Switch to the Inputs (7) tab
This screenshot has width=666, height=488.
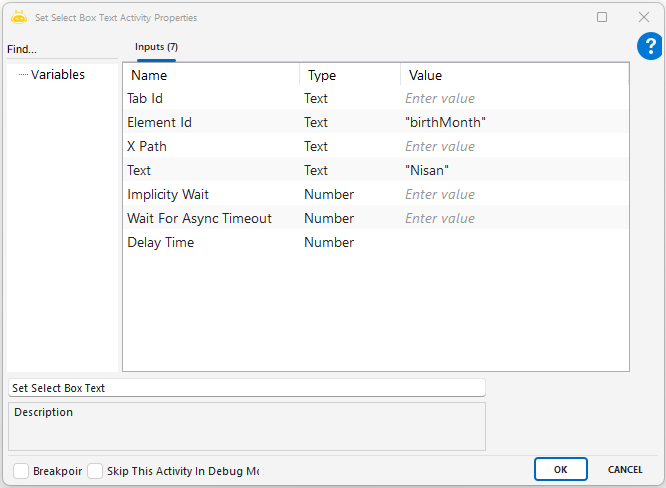pos(156,47)
